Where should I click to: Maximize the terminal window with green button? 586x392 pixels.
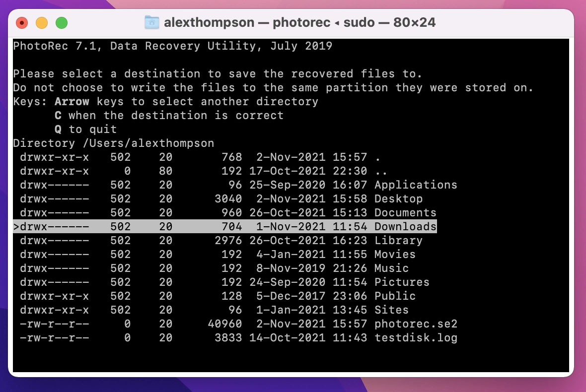pyautogui.click(x=62, y=23)
